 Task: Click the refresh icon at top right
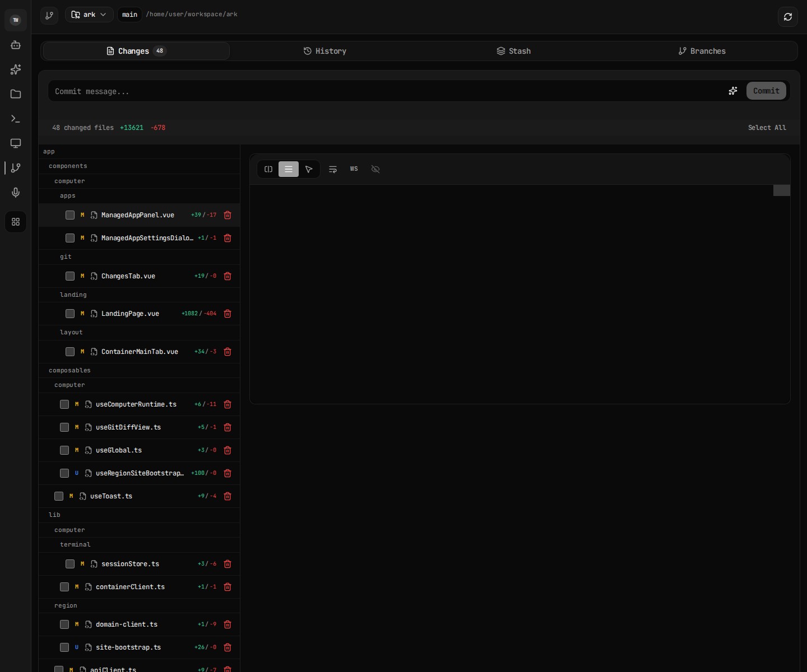(x=787, y=17)
